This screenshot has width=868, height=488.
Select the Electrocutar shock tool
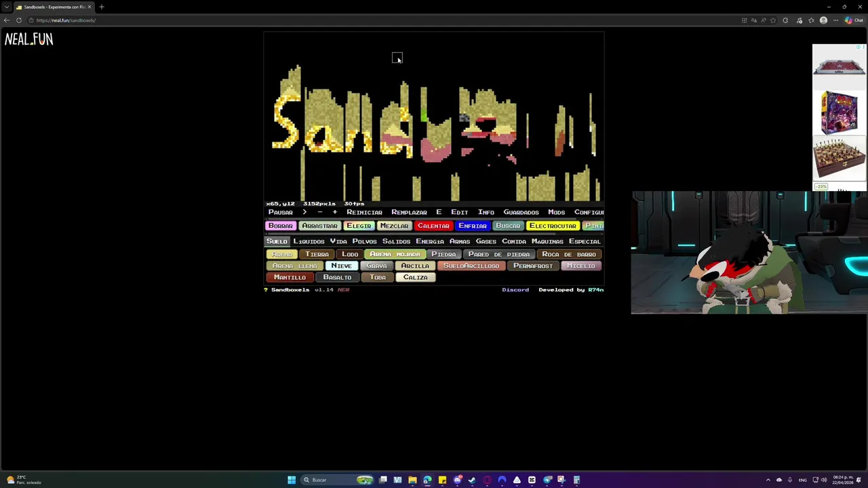tap(553, 226)
